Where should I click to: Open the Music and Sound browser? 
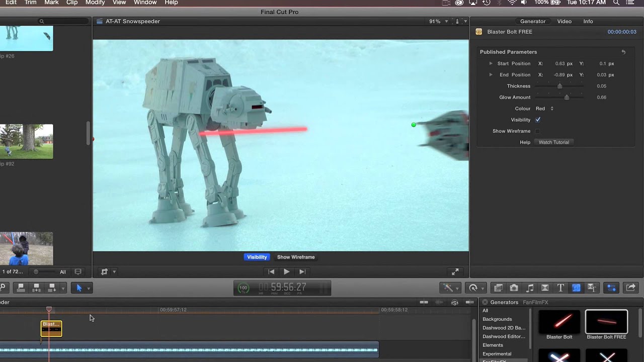click(529, 288)
